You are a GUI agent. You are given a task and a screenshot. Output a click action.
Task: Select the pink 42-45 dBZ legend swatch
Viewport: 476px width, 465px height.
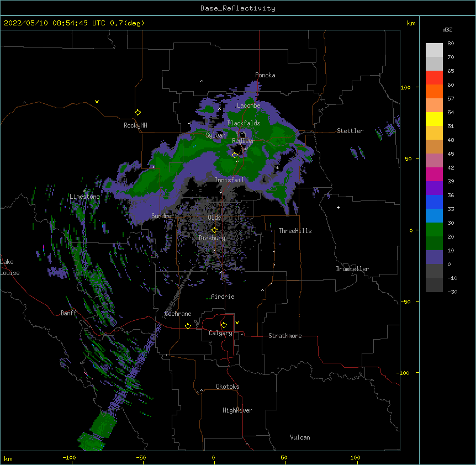(434, 161)
